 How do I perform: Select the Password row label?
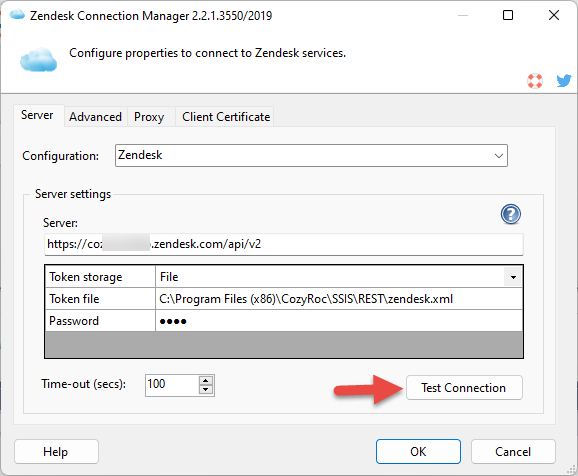[100, 321]
